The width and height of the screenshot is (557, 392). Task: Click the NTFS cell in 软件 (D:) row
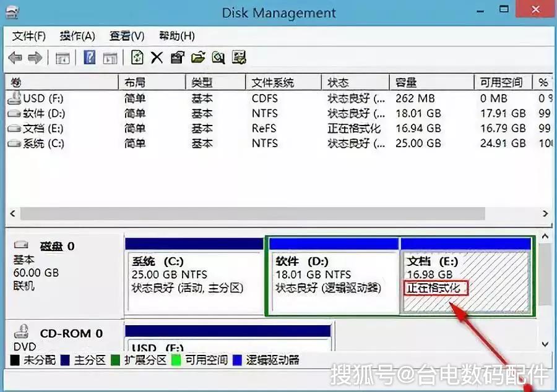tap(265, 113)
